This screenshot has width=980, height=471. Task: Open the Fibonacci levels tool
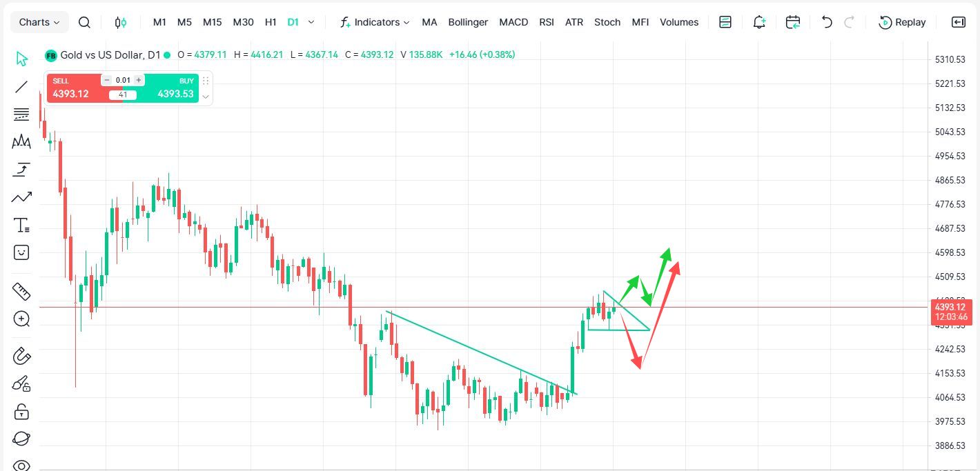pyautogui.click(x=21, y=114)
